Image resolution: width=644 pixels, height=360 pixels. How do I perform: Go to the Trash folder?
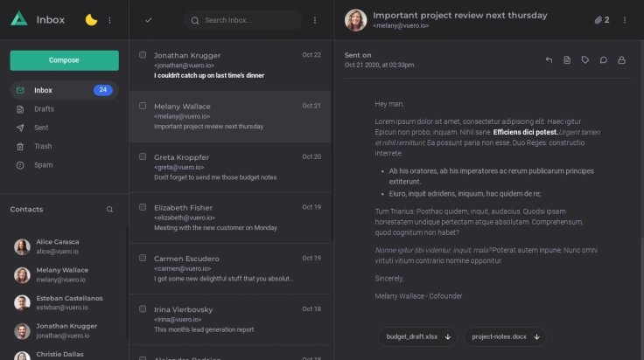pyautogui.click(x=43, y=147)
